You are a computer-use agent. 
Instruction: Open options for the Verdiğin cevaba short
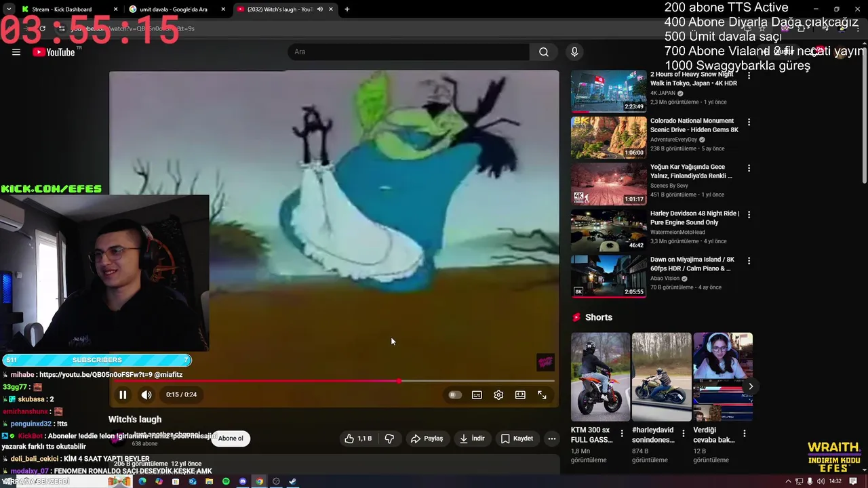[x=744, y=433]
